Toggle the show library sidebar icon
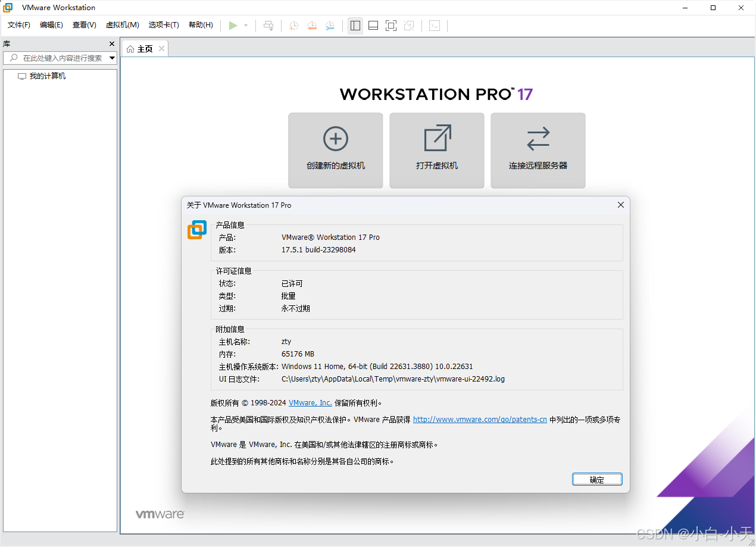 point(355,26)
